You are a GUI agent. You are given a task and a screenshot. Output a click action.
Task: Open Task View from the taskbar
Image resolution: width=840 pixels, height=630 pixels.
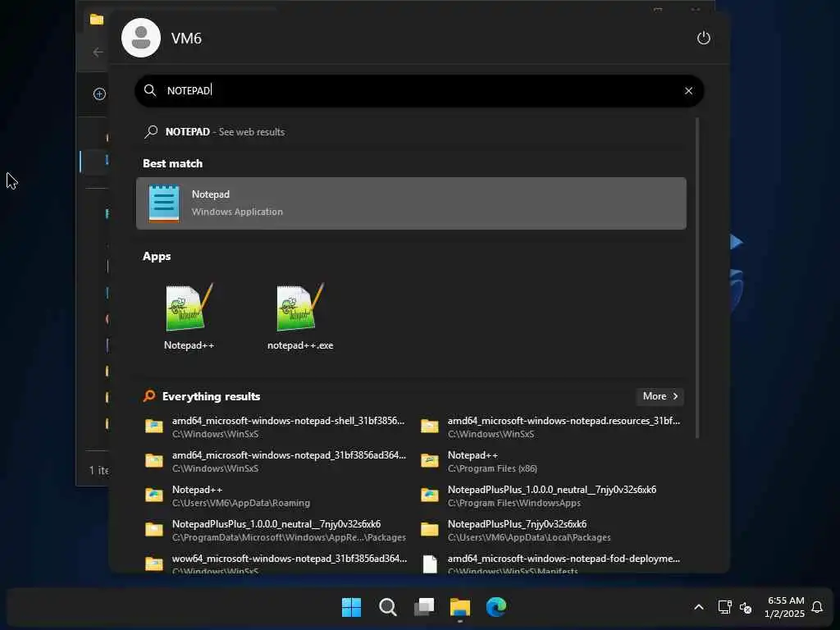pos(424,607)
